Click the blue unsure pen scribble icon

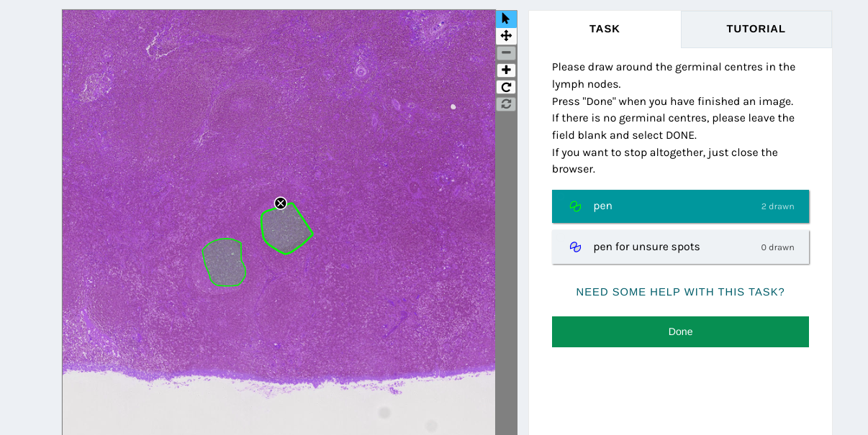click(575, 247)
